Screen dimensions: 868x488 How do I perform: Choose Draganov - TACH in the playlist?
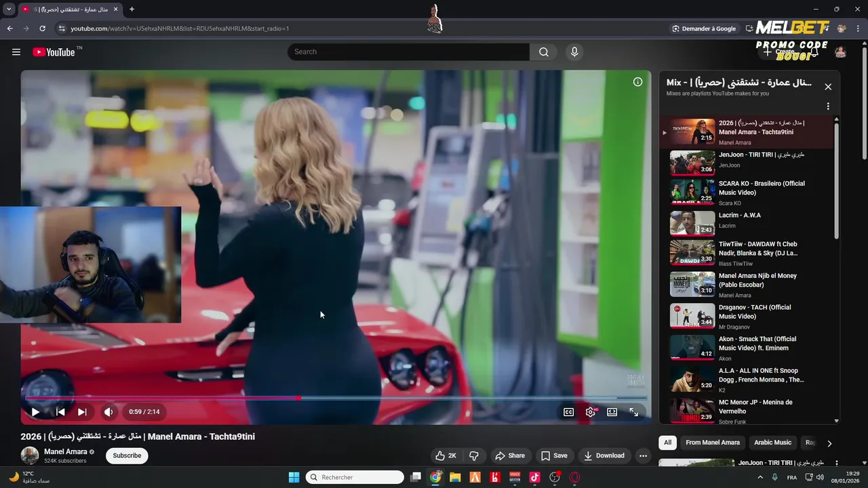(x=746, y=316)
